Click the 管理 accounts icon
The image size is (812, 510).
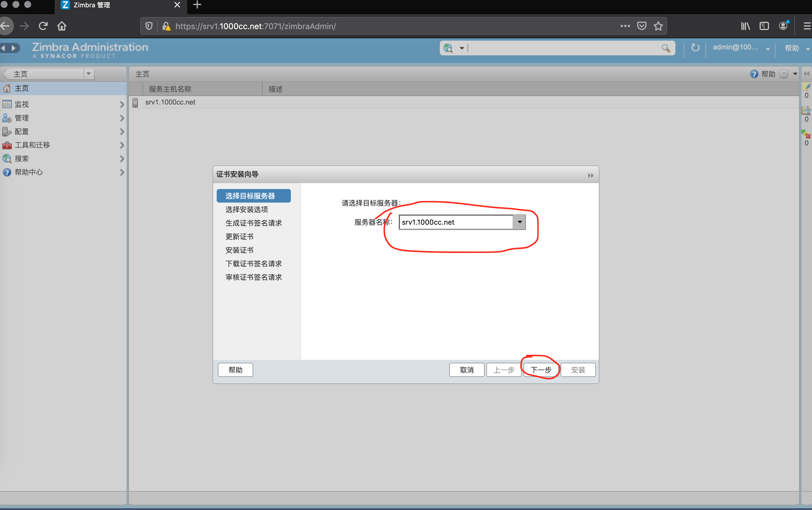tap(7, 118)
